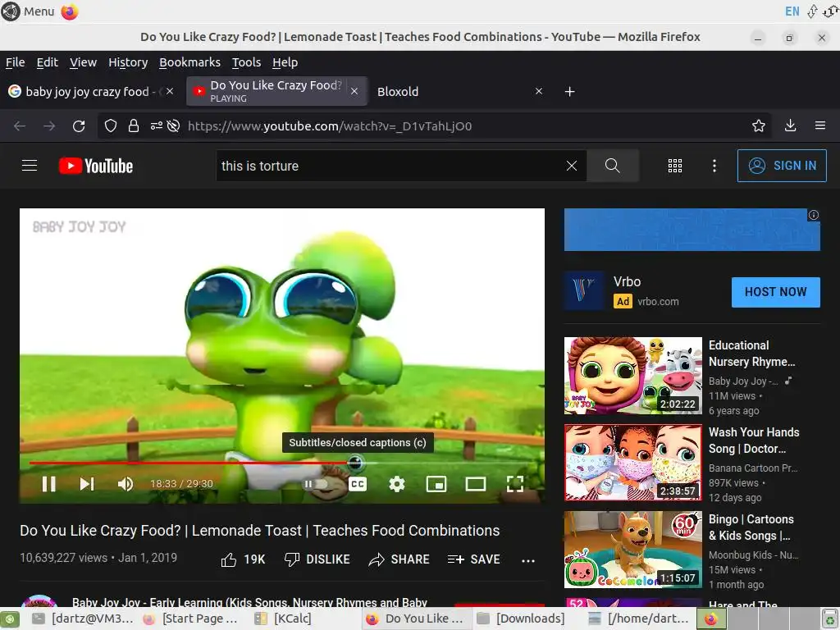Open tracking protection shield icon
Viewport: 840px width, 630px height.
[x=111, y=126]
